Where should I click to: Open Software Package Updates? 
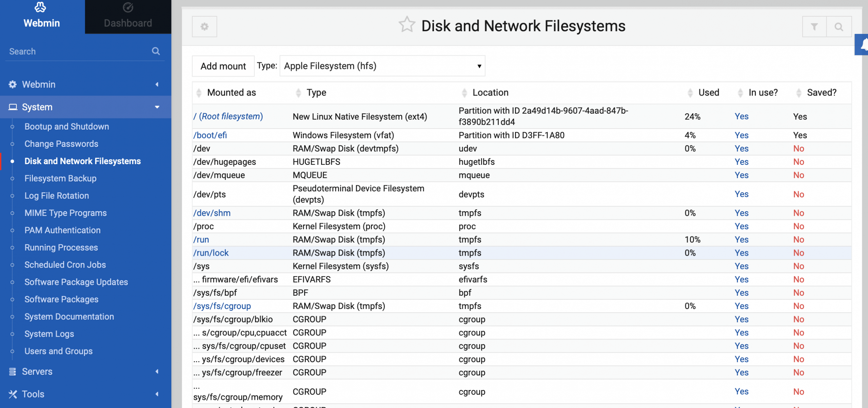(x=76, y=282)
